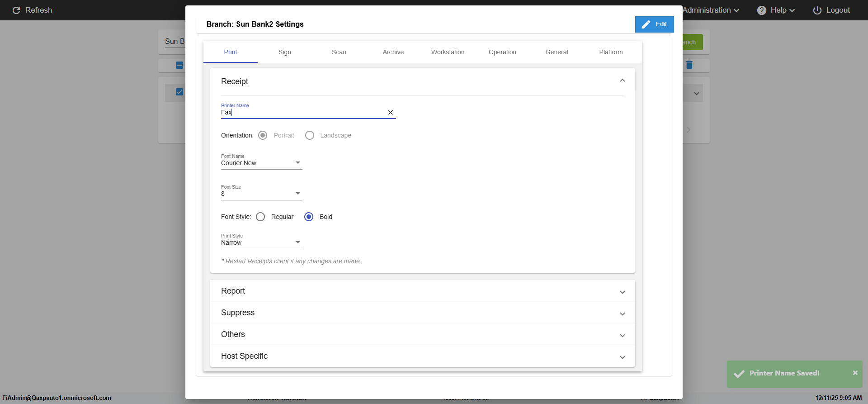Click the checkmark icon in the saved toast

(739, 374)
